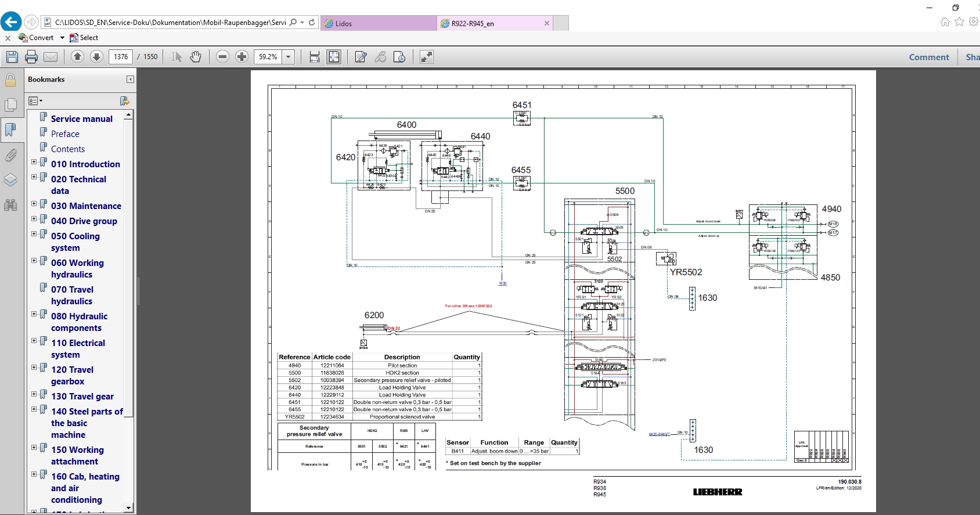
Task: Go to the next page with down arrow
Action: [97, 56]
